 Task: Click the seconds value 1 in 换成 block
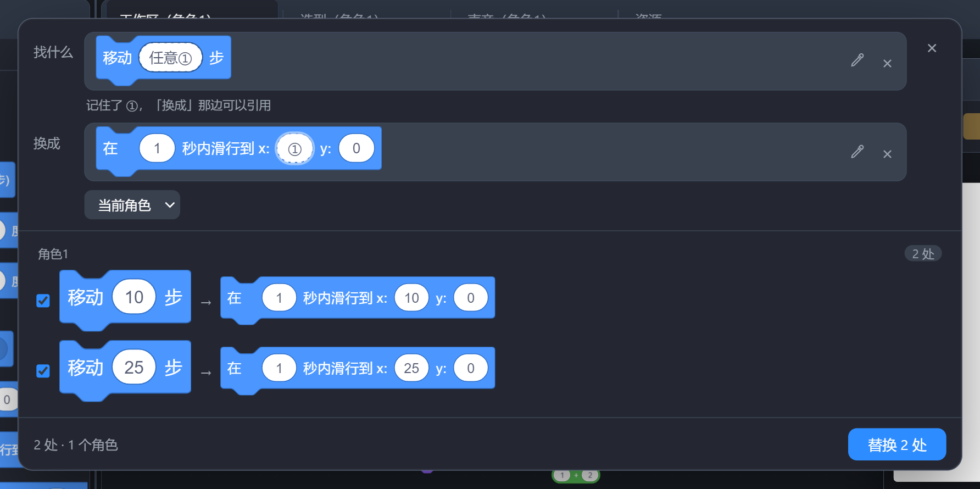coord(157,148)
